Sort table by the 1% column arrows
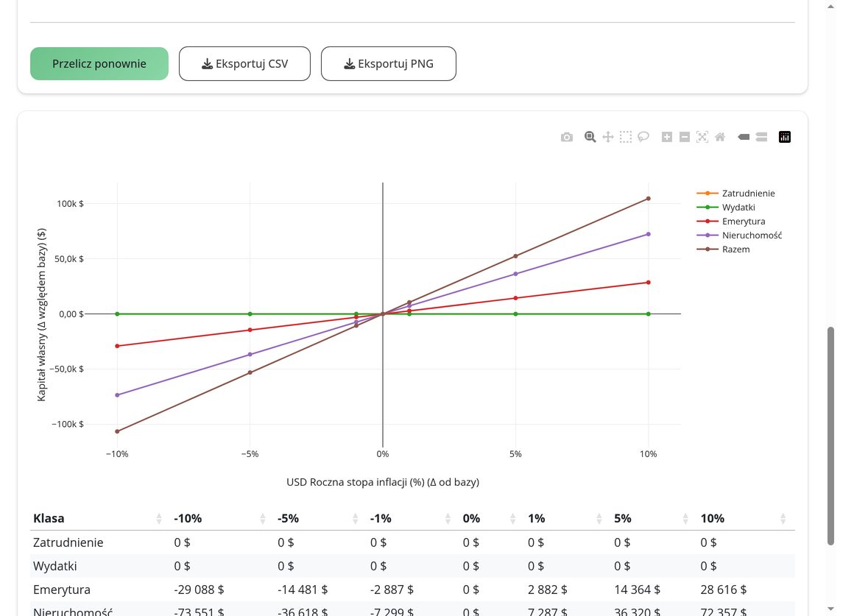Viewport: 854px width, 616px height. 599,519
